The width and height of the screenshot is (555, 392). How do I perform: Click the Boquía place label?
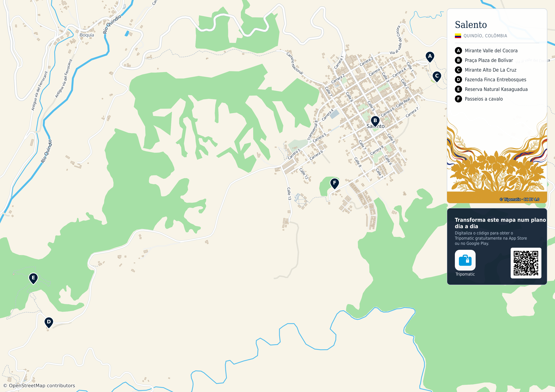coord(87,35)
